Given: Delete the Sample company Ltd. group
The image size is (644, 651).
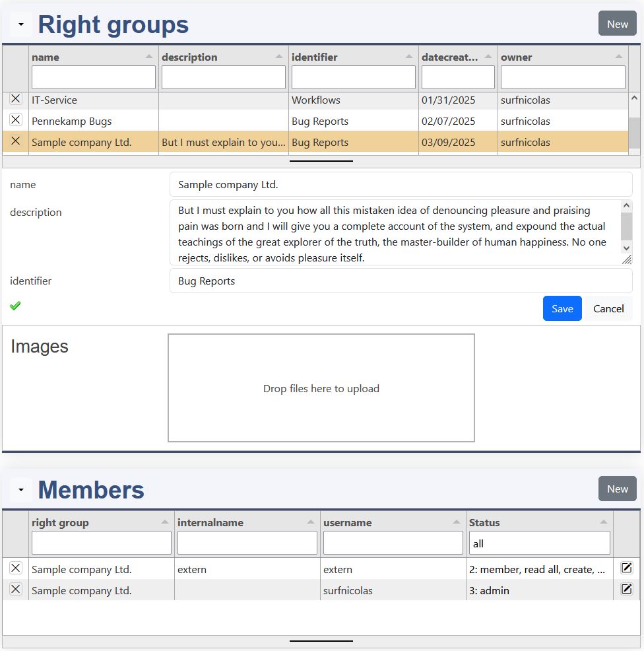Looking at the screenshot, I should coord(15,142).
